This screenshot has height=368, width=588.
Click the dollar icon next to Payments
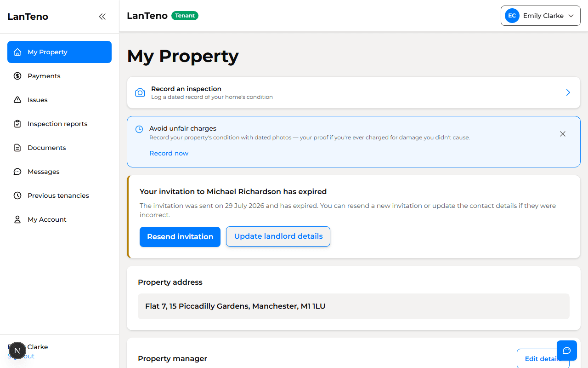pyautogui.click(x=17, y=76)
